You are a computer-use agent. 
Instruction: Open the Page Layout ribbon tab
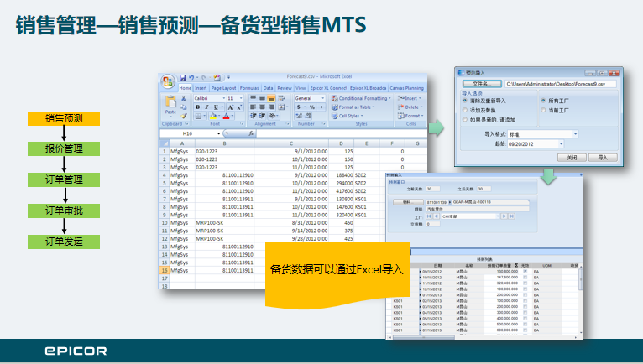tap(223, 88)
